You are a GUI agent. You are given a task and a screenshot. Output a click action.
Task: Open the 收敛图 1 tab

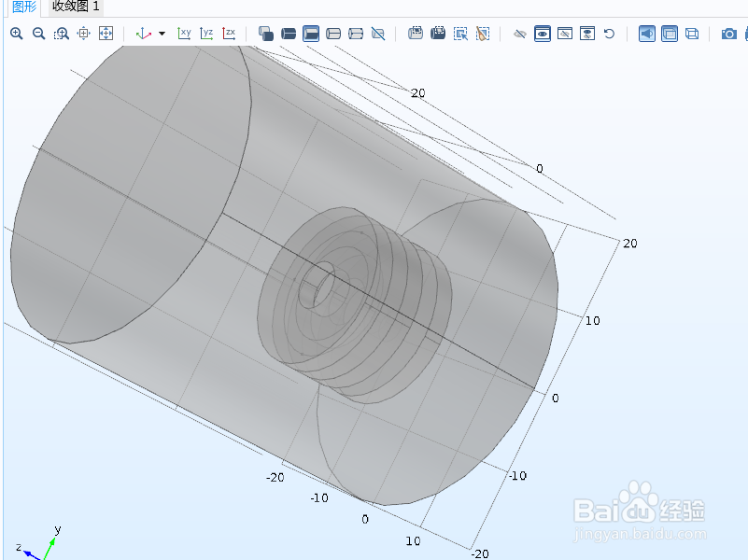coord(76,7)
